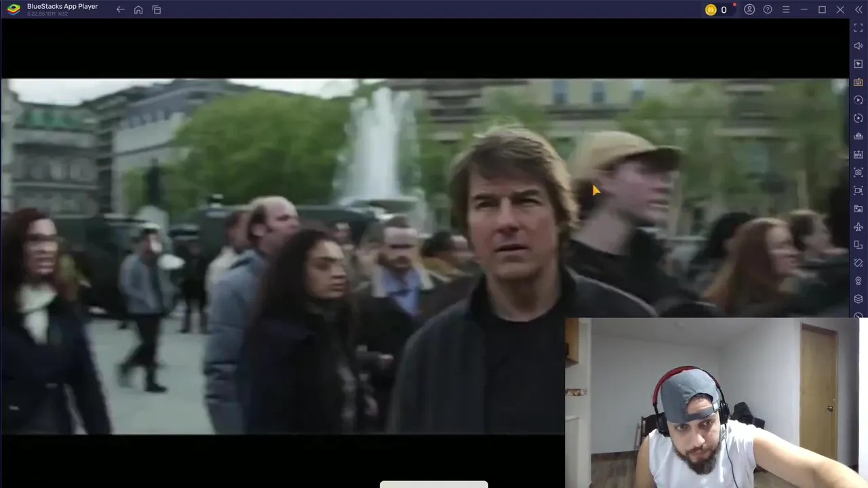Start screen recording with video icon
The height and width of the screenshot is (488, 868).
coord(859,190)
